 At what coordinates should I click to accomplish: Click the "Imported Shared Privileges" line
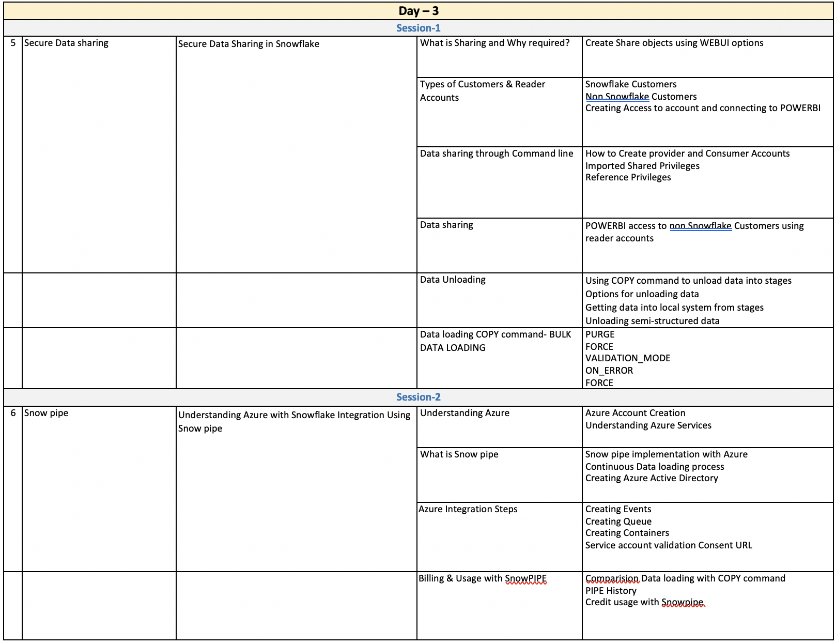pos(642,166)
